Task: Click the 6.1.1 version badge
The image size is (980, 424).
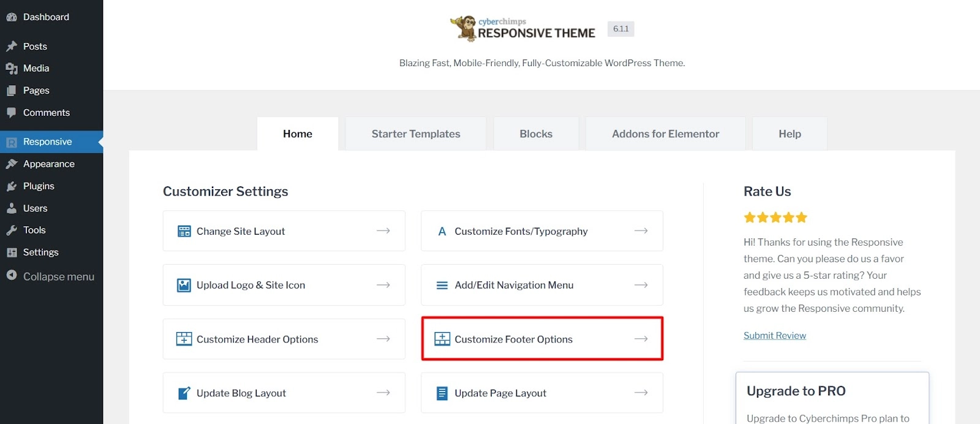Action: click(x=621, y=29)
